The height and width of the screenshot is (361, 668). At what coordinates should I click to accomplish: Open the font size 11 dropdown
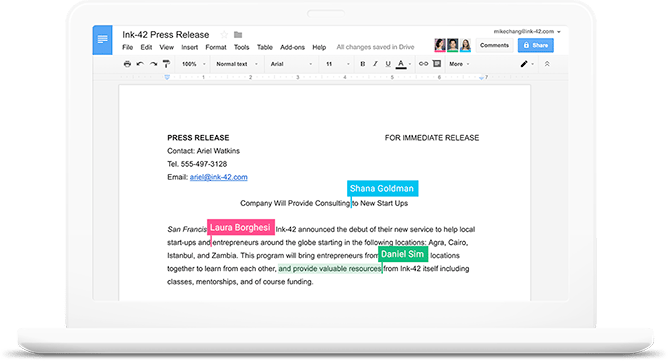pos(337,64)
